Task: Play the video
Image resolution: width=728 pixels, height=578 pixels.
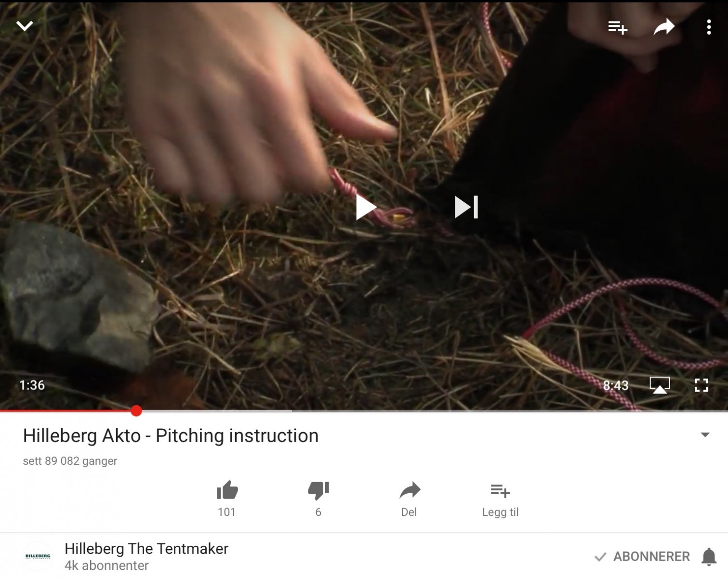Action: [x=366, y=208]
